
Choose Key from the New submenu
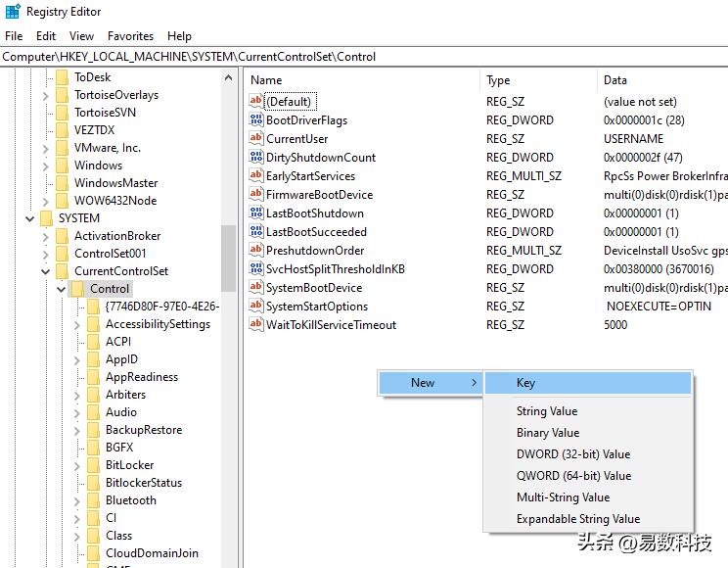(525, 383)
